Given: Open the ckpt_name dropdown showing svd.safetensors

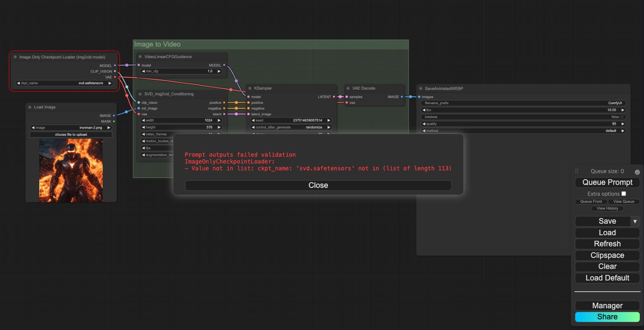Looking at the screenshot, I should pyautogui.click(x=64, y=83).
